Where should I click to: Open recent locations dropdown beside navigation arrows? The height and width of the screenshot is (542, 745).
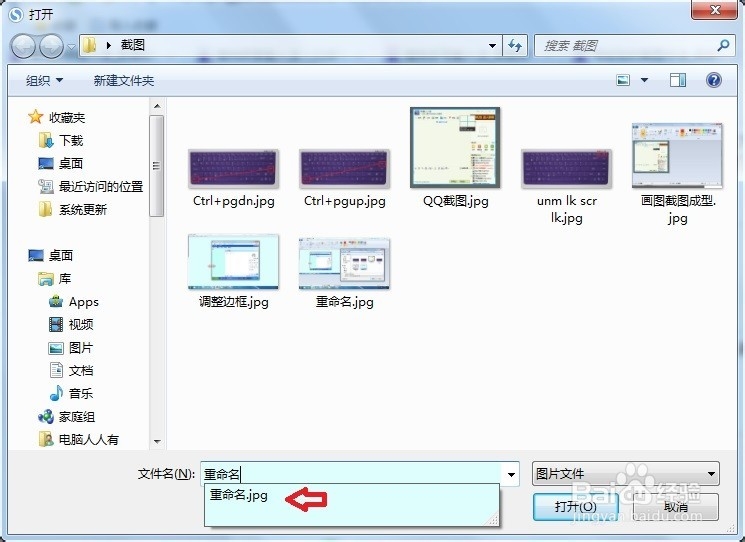[71, 47]
